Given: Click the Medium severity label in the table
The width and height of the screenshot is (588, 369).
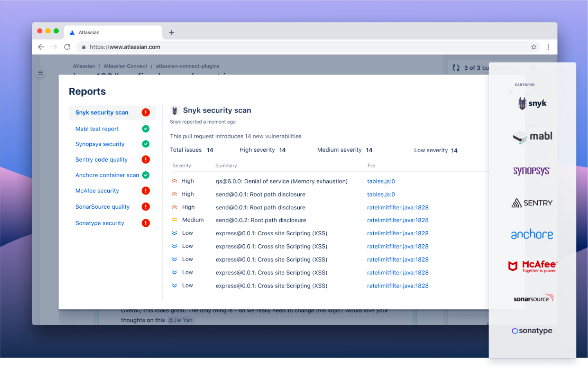Looking at the screenshot, I should click(193, 220).
